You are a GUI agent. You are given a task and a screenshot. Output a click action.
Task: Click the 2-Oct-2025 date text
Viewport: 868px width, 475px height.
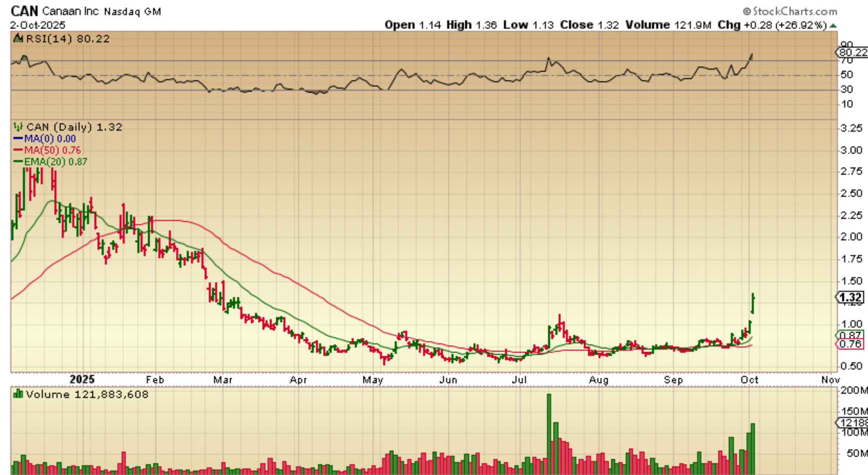pos(38,25)
